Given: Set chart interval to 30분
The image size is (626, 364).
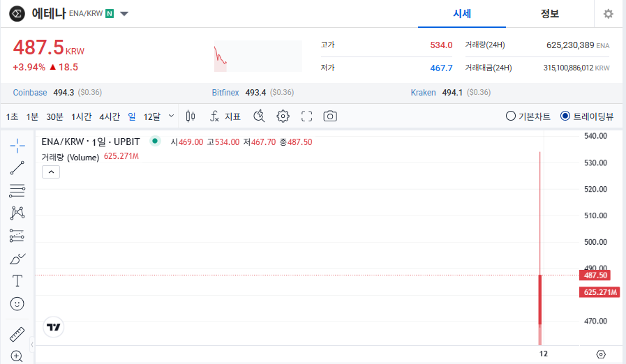Looking at the screenshot, I should pos(54,116).
